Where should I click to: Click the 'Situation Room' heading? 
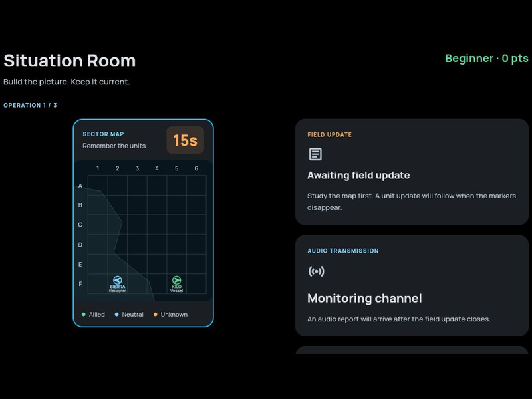click(x=70, y=61)
